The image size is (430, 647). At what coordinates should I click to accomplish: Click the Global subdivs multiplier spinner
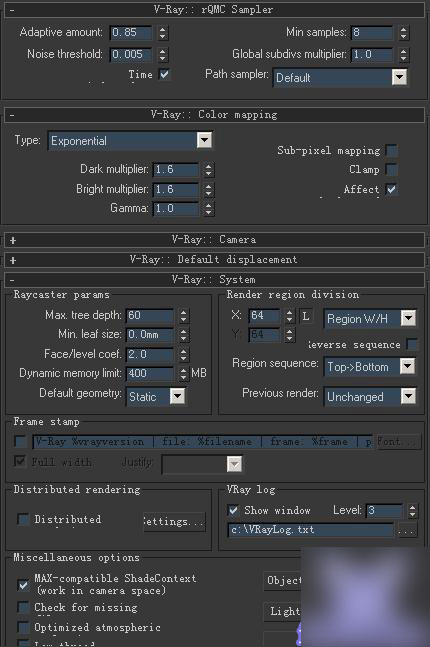[x=404, y=54]
